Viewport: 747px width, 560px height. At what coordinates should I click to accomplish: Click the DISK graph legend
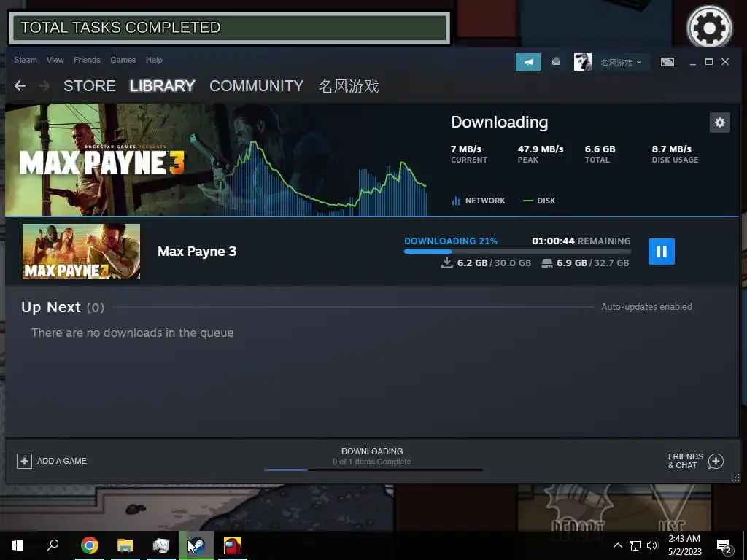539,201
